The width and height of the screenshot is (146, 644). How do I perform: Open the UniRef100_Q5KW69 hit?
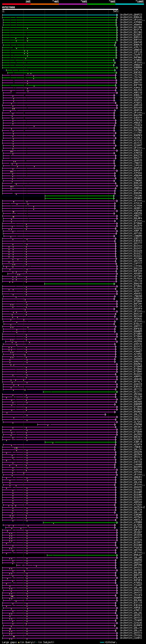[x=131, y=198]
